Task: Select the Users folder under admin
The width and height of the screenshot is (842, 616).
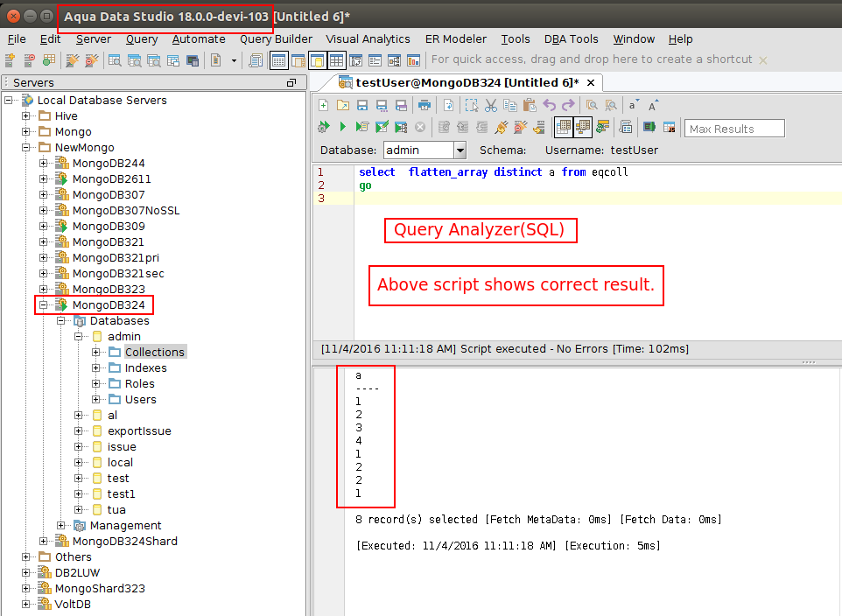Action: click(141, 400)
